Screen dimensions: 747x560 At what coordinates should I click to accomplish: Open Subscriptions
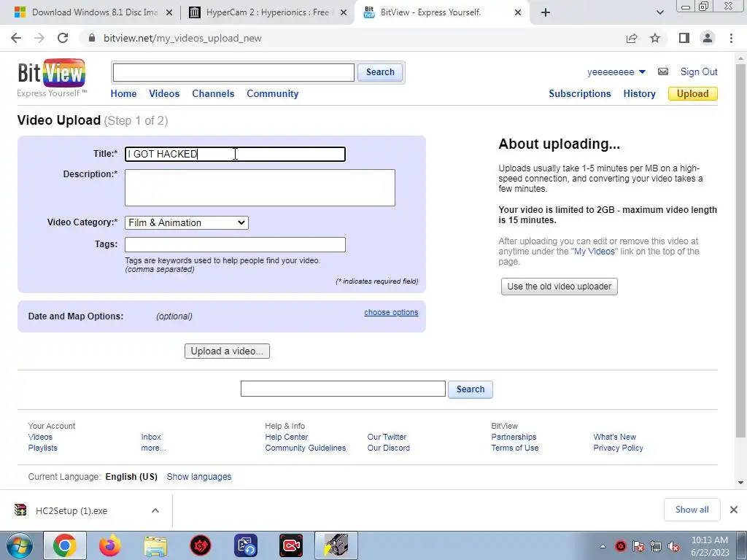(580, 94)
